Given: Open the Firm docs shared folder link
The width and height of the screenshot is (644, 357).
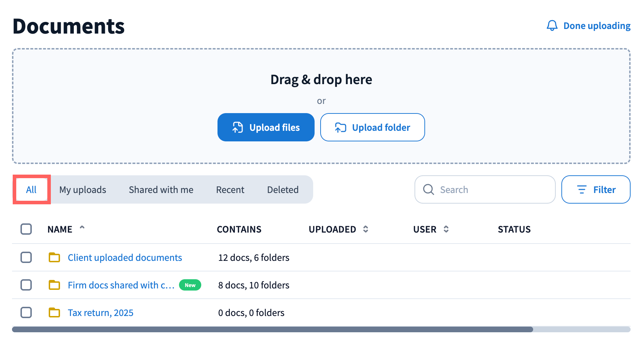Looking at the screenshot, I should pos(121,285).
